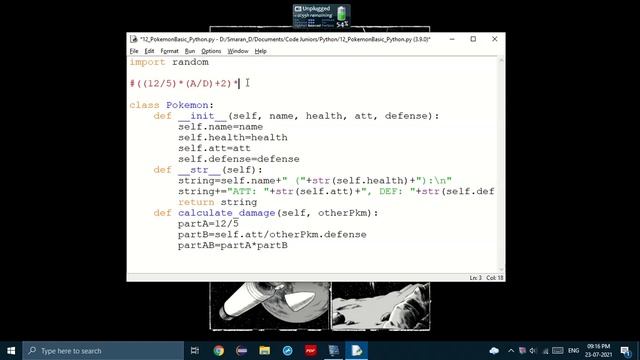
Task: Click the 'self.defense=defense' line
Action: click(239, 159)
